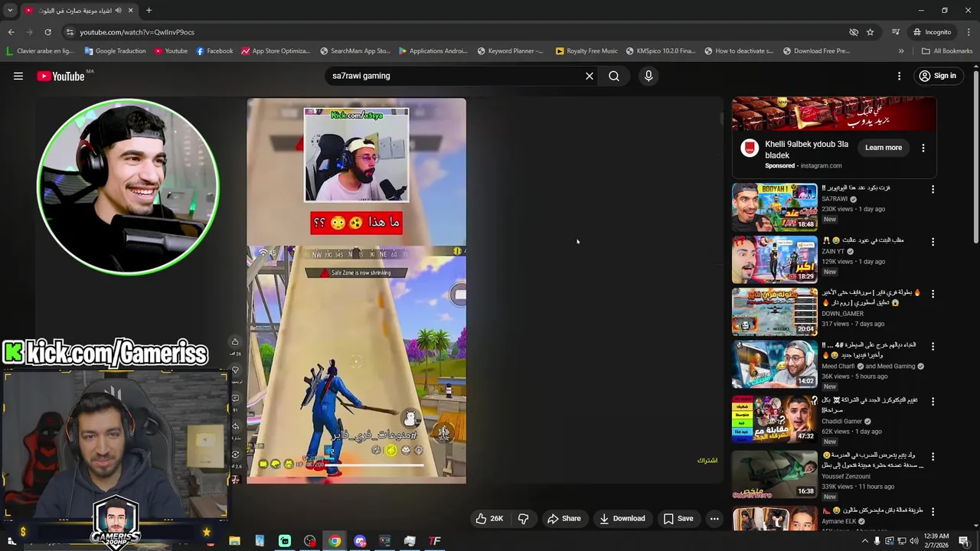This screenshot has width=980, height=551.
Task: Open File Explorer from the taskbar
Action: pos(234,541)
